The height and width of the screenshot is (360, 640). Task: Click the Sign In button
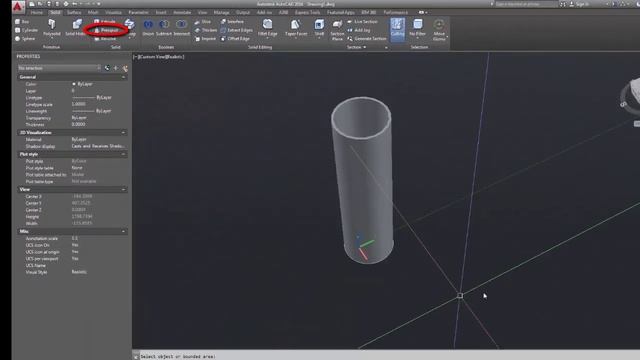(580, 4)
